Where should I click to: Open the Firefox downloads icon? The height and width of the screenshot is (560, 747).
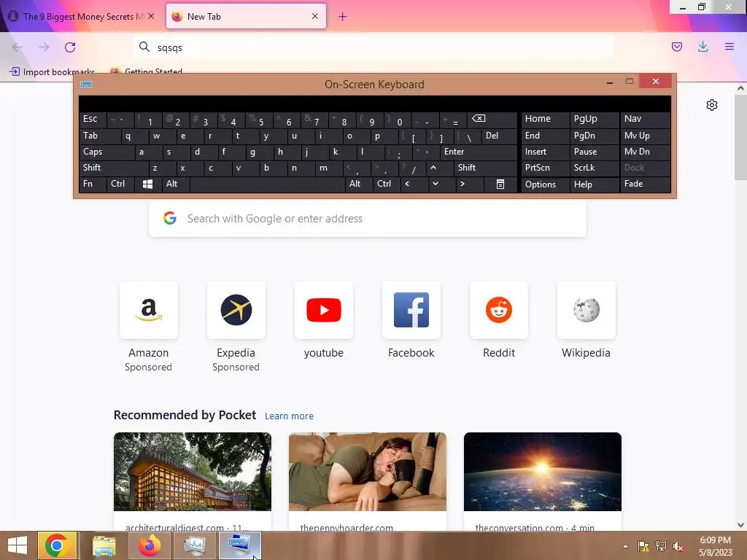point(703,47)
